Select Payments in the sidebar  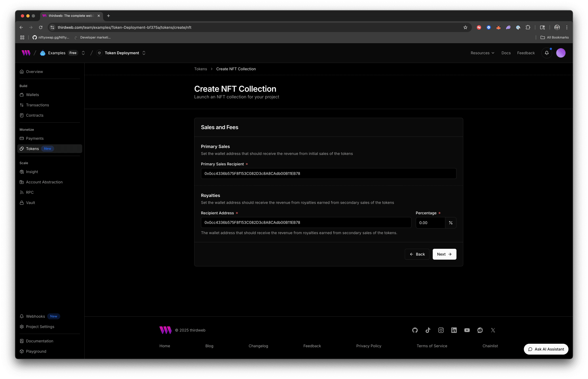pyautogui.click(x=35, y=138)
